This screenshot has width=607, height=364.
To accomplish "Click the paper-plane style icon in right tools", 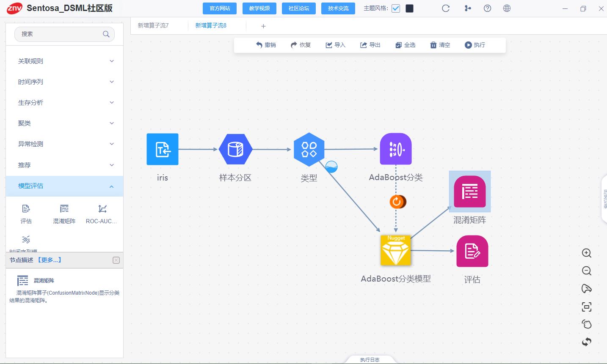I will coord(587,289).
